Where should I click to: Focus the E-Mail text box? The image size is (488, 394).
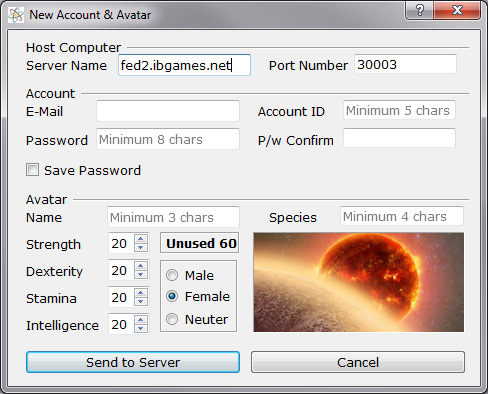[x=168, y=111]
